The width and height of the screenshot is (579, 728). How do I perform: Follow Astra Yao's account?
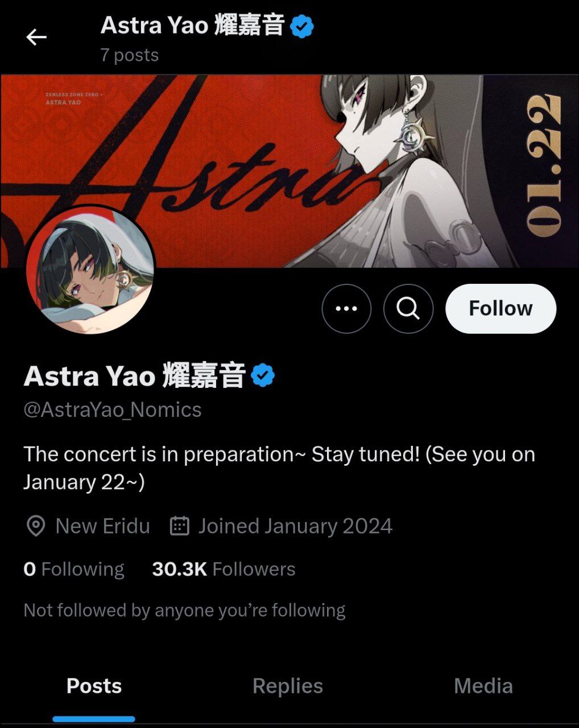501,309
